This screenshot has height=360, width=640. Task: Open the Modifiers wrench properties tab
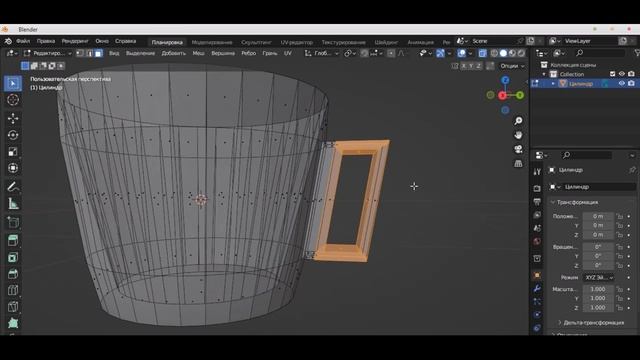pos(537,288)
